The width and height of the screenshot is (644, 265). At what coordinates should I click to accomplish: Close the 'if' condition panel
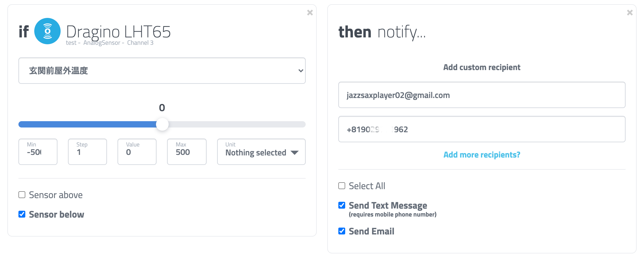(x=310, y=13)
